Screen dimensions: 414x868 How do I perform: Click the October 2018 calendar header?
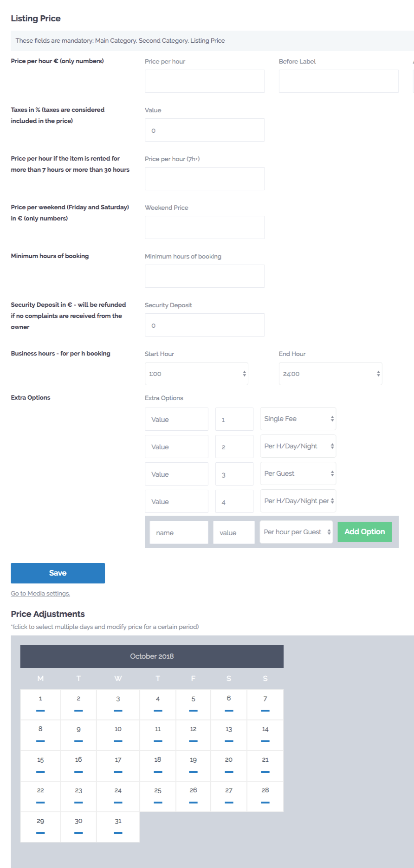(x=152, y=656)
